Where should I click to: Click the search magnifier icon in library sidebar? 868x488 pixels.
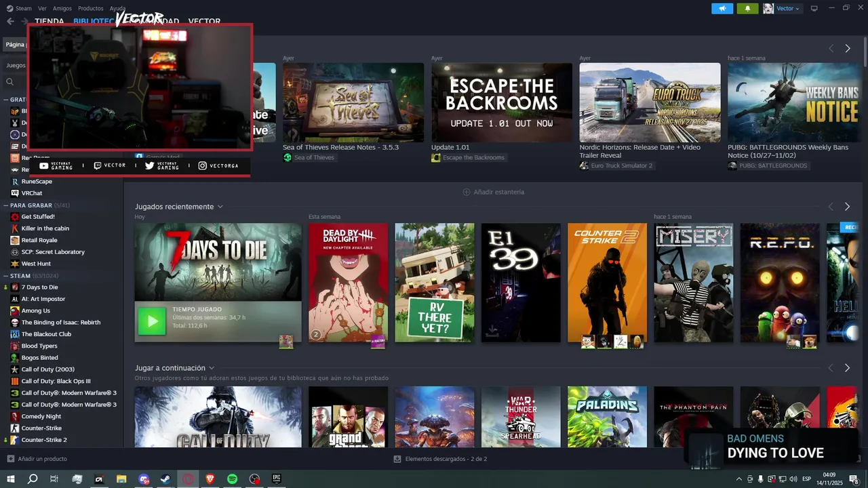pyautogui.click(x=10, y=82)
